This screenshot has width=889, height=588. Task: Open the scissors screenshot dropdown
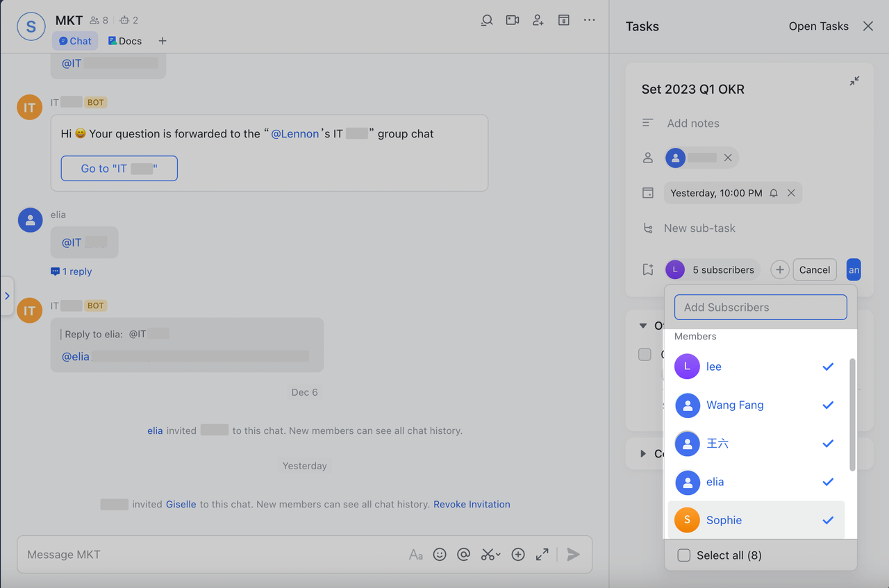[x=491, y=554]
